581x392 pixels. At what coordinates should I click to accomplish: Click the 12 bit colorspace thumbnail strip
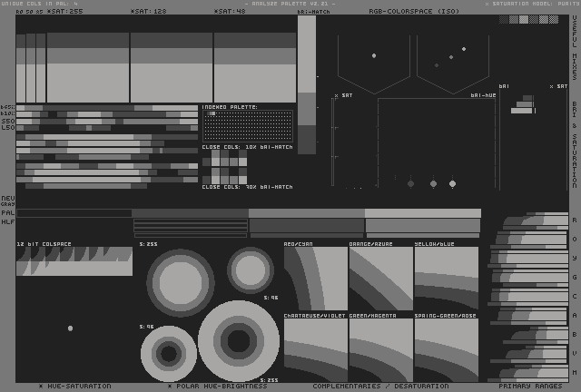74,261
